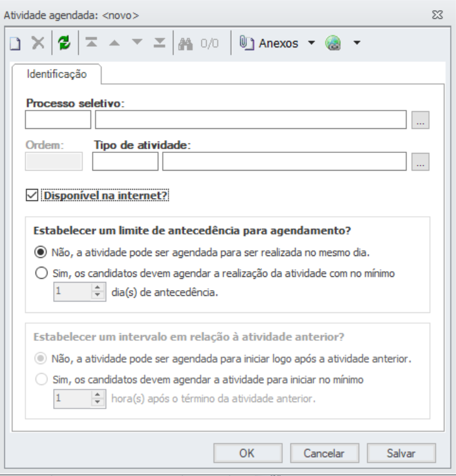This screenshot has height=476, width=456.
Task: Click the Cancelar button
Action: point(325,453)
